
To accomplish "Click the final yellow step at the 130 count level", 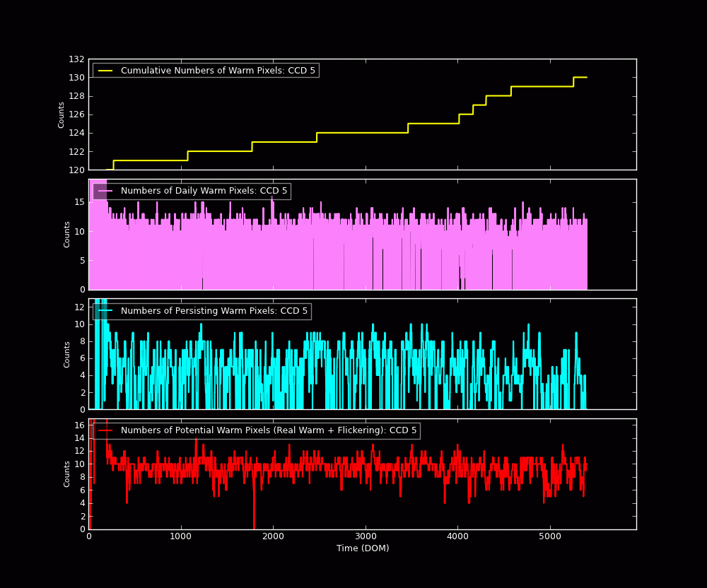I will click(580, 77).
